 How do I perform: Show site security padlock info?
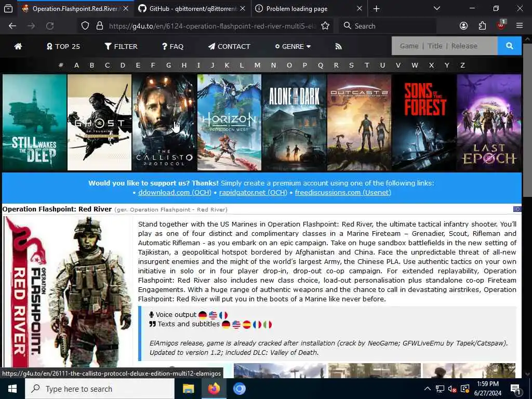100,26
